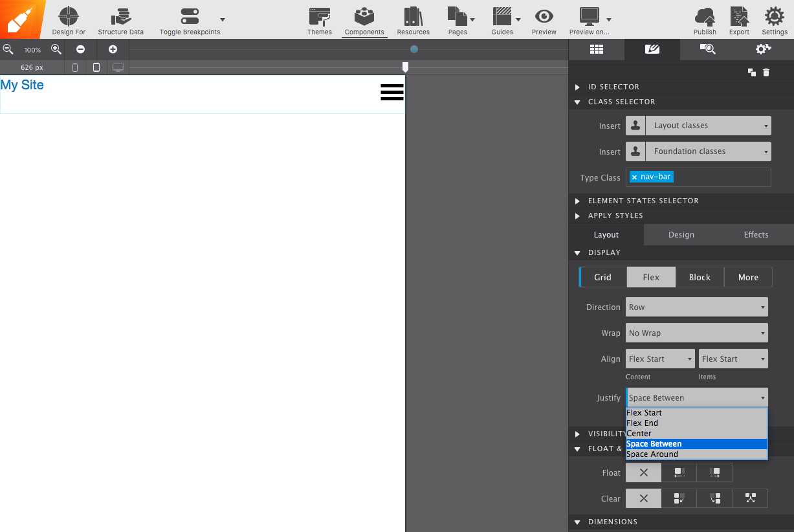
Task: Click the Export icon
Action: click(x=739, y=16)
